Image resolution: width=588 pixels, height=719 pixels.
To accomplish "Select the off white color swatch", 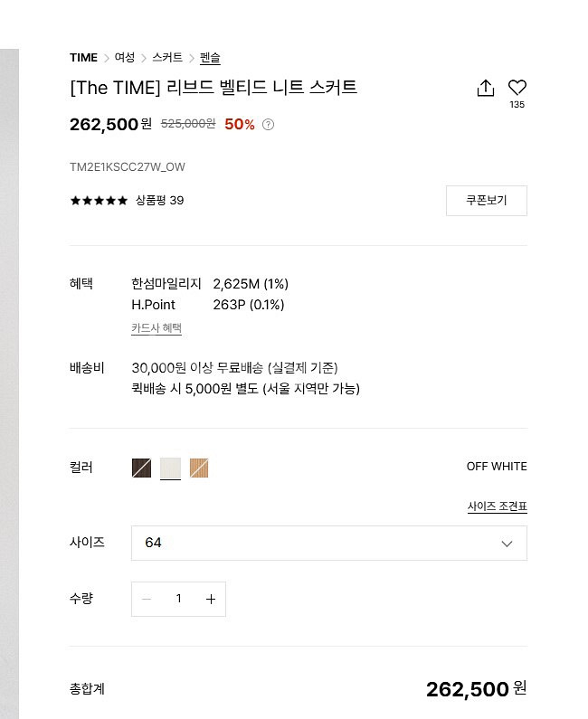I will click(170, 468).
